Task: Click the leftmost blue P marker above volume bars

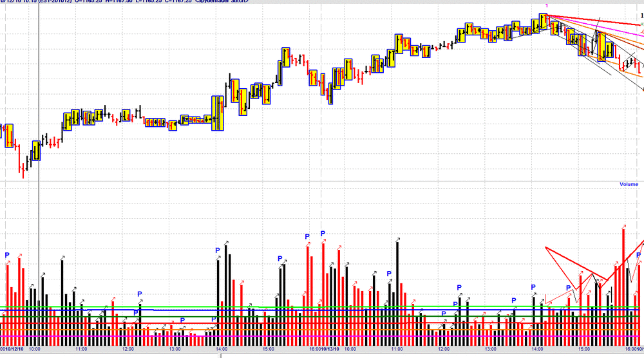Action: coord(7,255)
